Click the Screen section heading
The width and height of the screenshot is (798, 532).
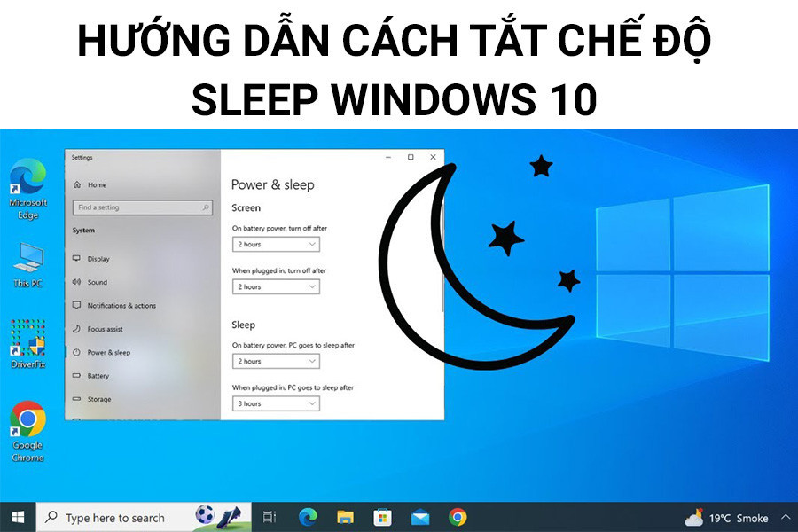click(x=246, y=207)
